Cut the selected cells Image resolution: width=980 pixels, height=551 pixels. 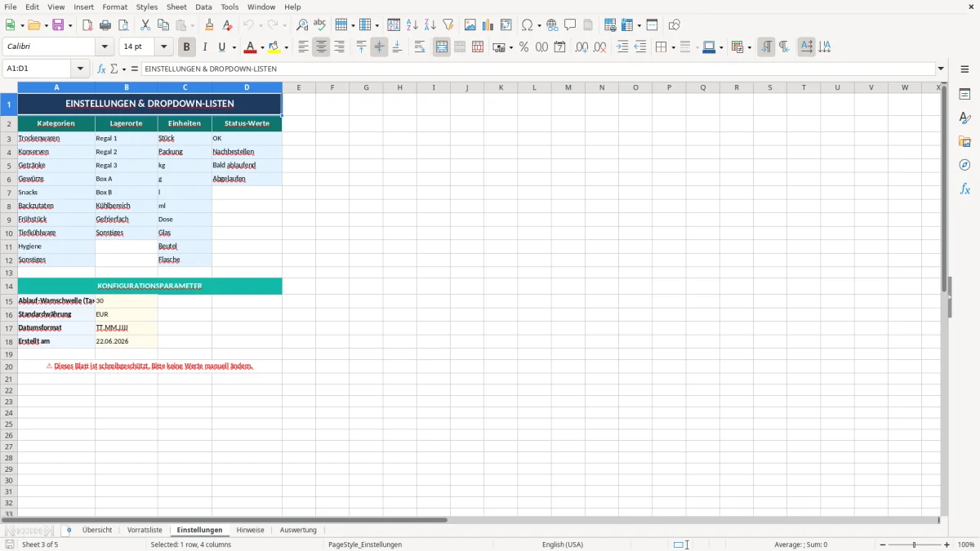145,25
